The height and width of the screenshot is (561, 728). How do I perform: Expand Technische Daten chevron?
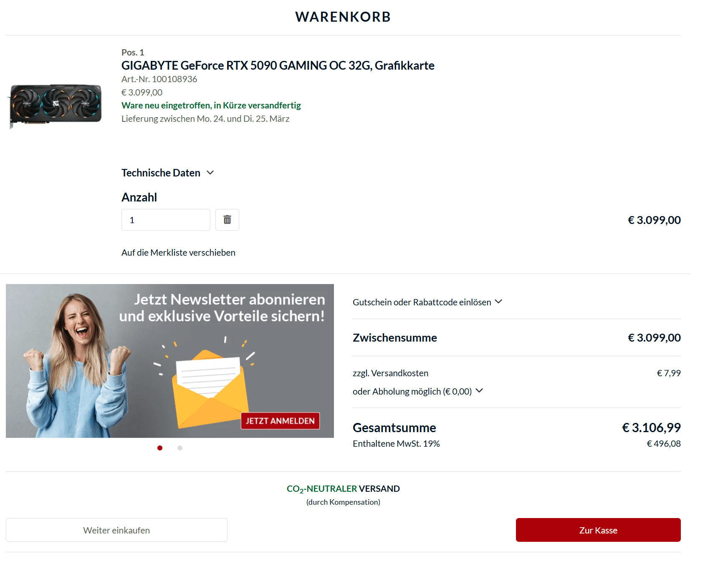pyautogui.click(x=210, y=173)
